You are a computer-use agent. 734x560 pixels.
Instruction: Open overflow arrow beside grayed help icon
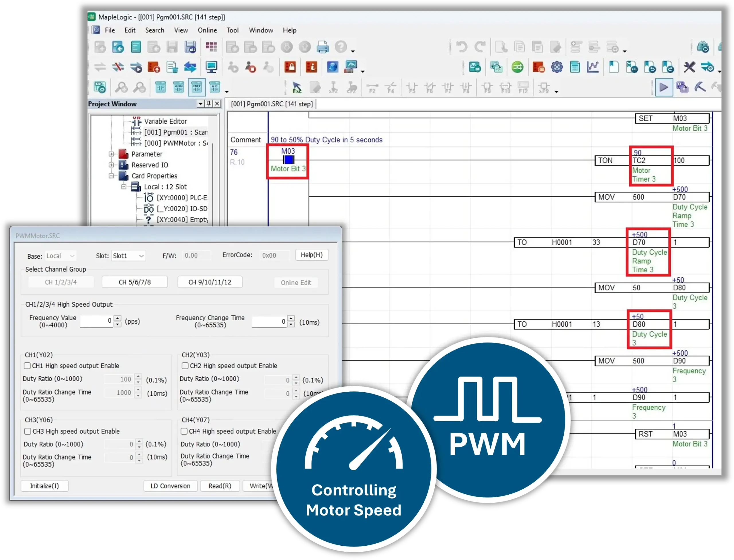[353, 51]
